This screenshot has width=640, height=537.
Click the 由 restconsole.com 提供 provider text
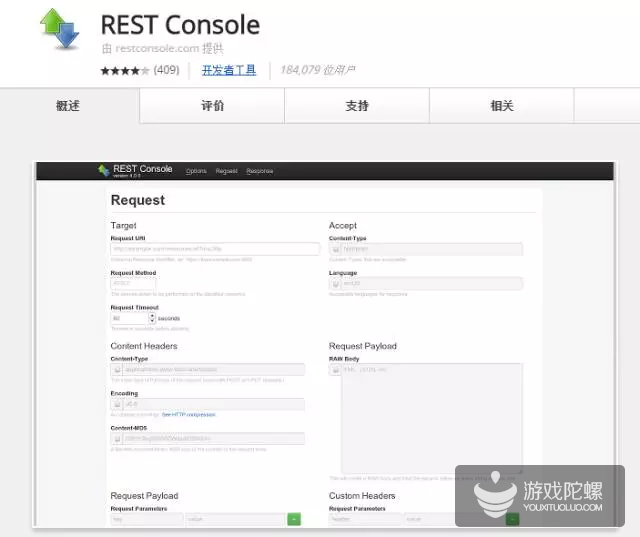[x=162, y=49]
